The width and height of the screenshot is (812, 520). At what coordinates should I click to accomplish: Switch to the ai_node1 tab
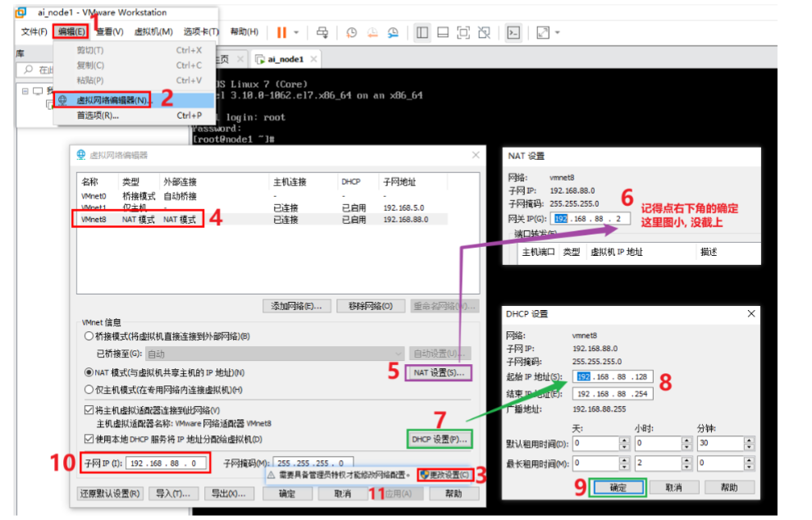coord(286,59)
